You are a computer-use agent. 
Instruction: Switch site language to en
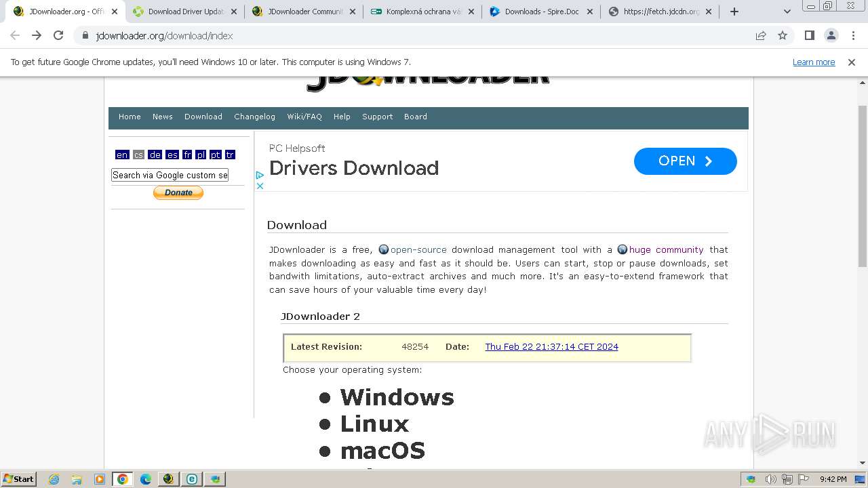pyautogui.click(x=122, y=155)
